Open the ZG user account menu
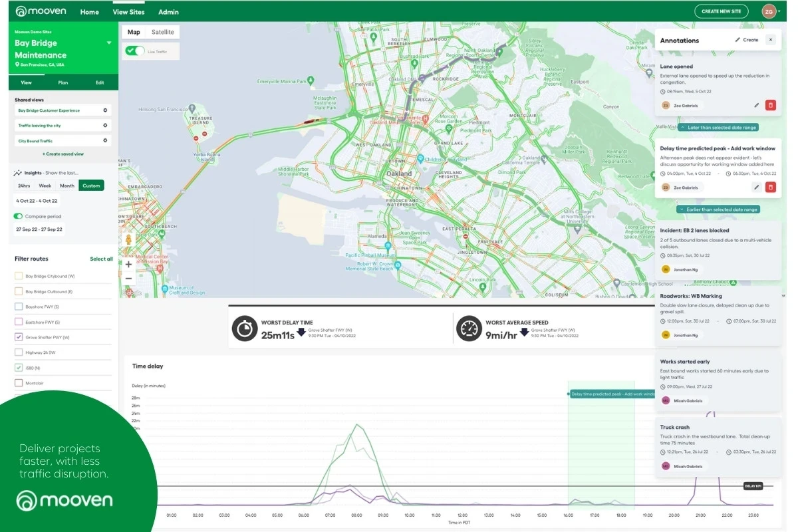798x532 pixels. click(x=771, y=11)
